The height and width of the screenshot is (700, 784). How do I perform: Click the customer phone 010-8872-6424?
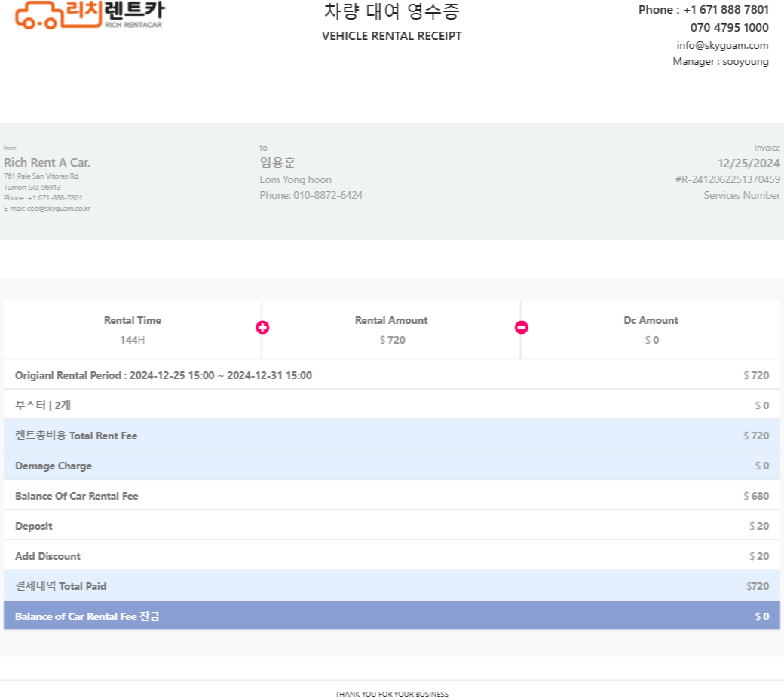tap(311, 195)
